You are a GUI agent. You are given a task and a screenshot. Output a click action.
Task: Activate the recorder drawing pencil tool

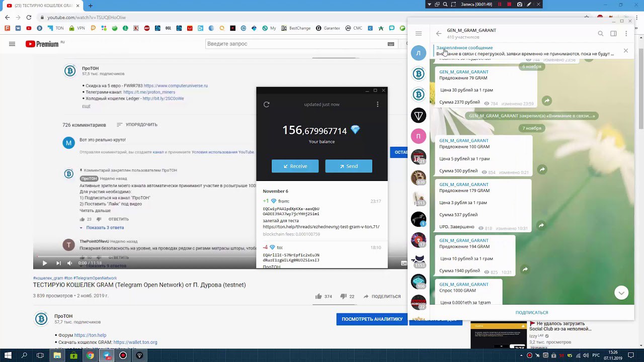pyautogui.click(x=529, y=4)
